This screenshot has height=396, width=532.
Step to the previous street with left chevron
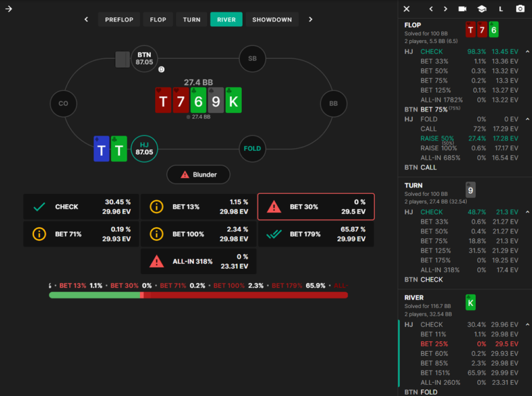pos(86,19)
